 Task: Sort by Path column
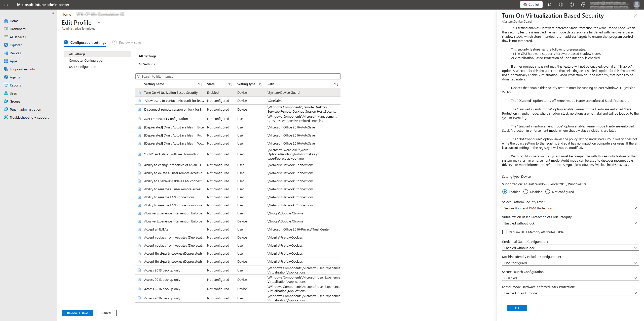point(302,84)
